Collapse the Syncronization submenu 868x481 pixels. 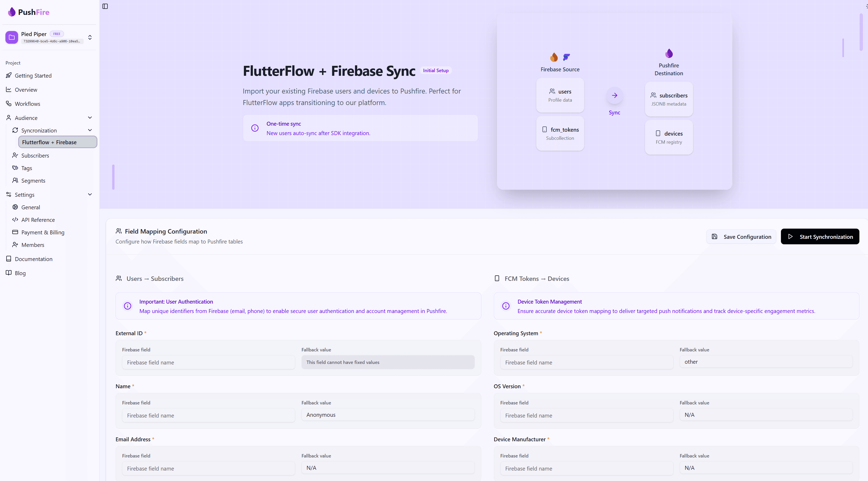pyautogui.click(x=90, y=130)
